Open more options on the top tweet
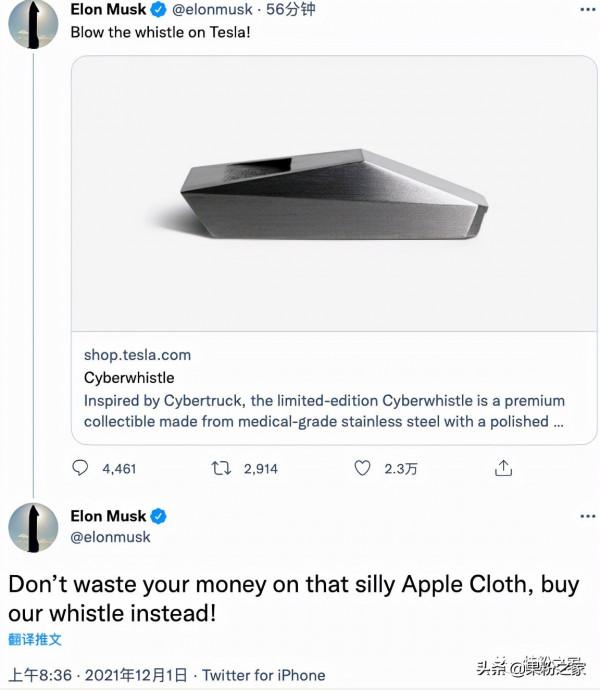The image size is (600, 690). [x=587, y=10]
